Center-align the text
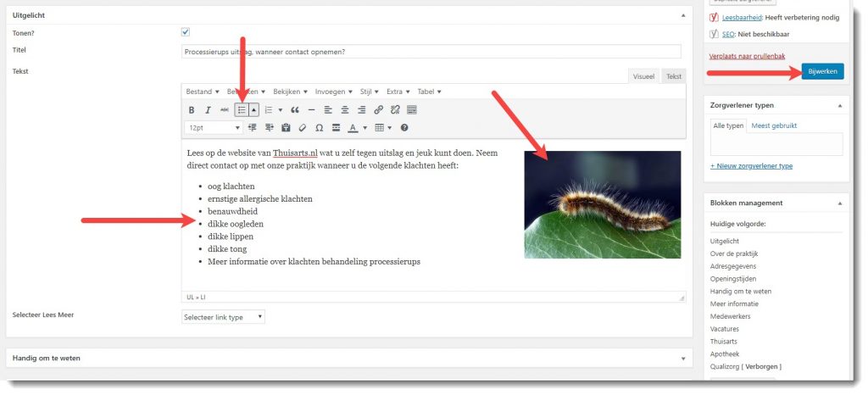The height and width of the screenshot is (395, 868). coord(345,110)
